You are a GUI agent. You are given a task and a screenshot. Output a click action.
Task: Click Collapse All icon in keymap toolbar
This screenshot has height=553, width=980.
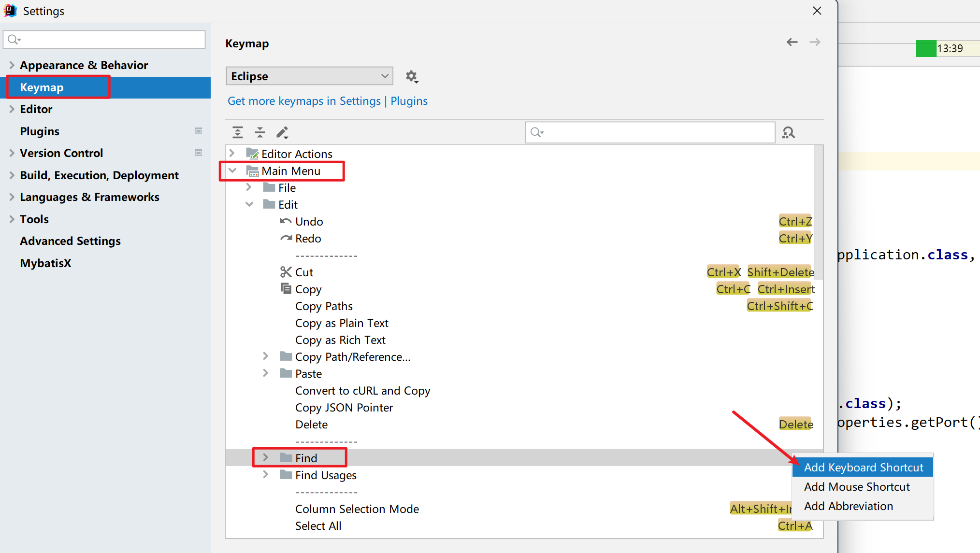(x=260, y=132)
